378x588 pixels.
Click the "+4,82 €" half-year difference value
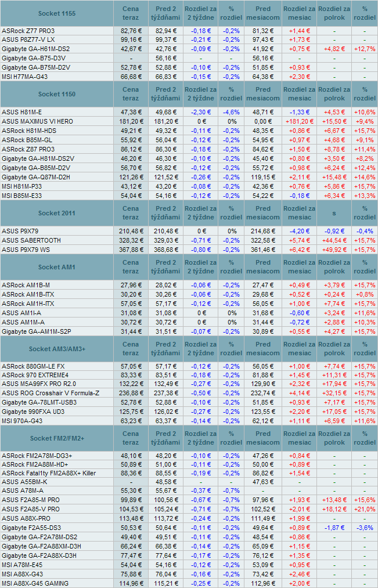(x=334, y=49)
